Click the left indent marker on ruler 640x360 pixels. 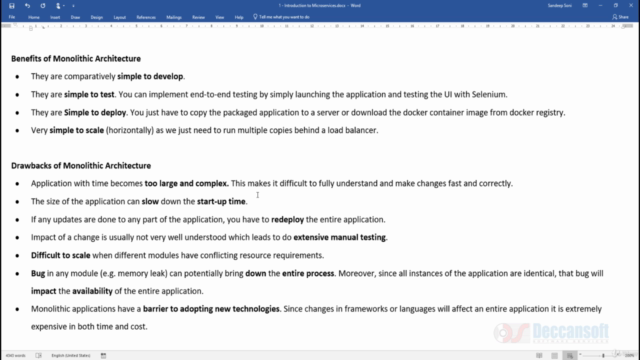pos(31,28)
